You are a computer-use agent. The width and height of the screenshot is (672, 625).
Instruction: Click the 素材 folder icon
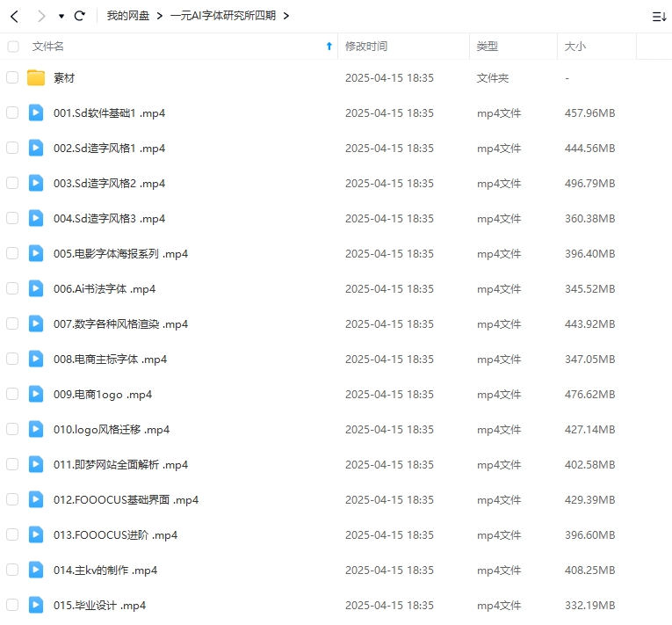click(x=36, y=78)
